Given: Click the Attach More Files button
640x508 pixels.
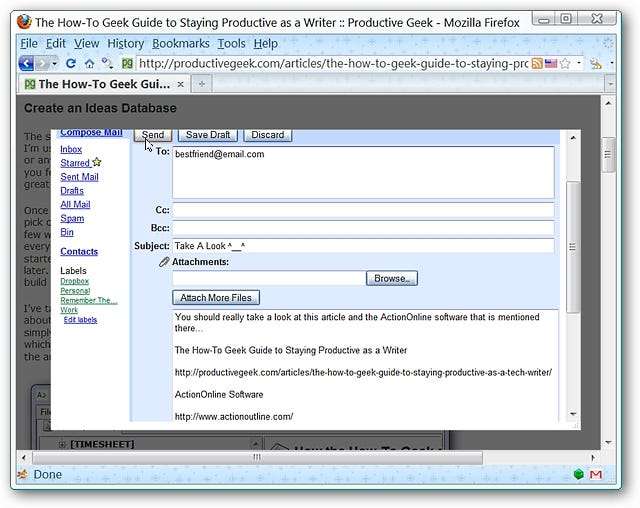Looking at the screenshot, I should click(x=216, y=298).
